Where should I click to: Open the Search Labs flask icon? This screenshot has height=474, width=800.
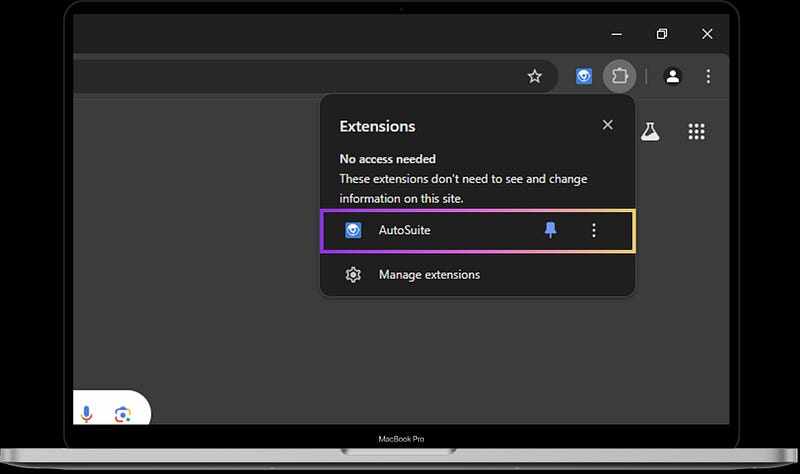click(x=650, y=131)
